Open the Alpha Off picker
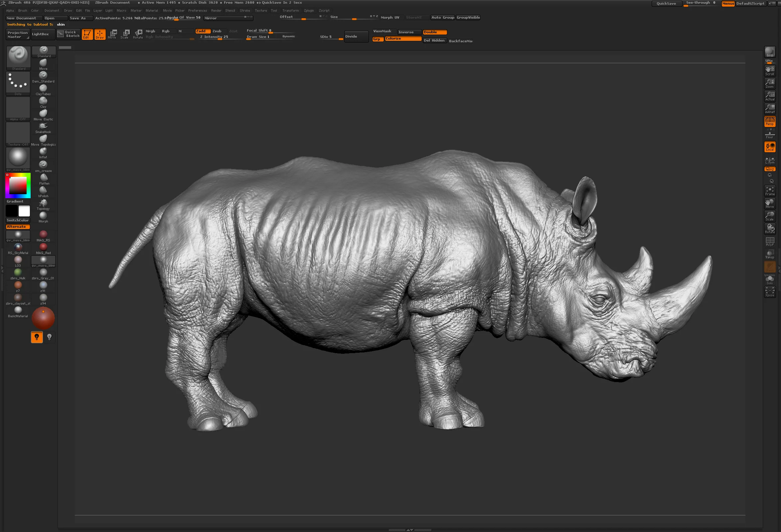The width and height of the screenshot is (781, 532). point(18,109)
